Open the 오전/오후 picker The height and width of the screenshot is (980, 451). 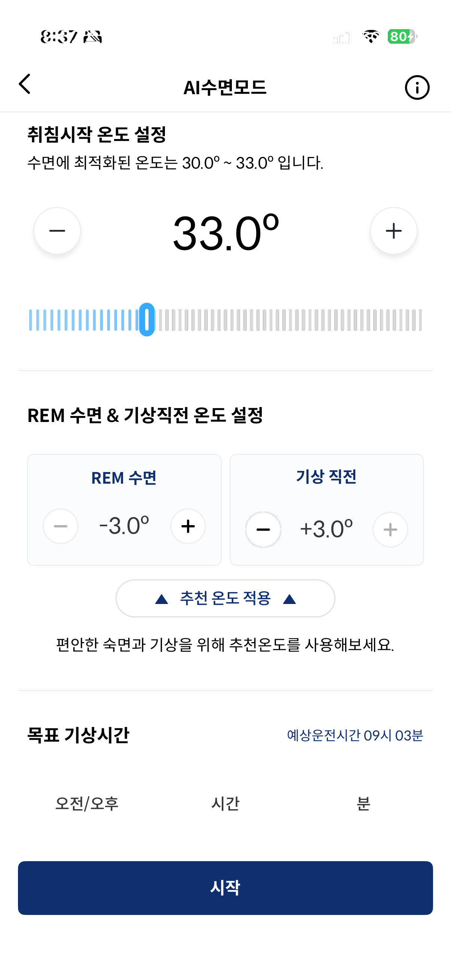[87, 805]
